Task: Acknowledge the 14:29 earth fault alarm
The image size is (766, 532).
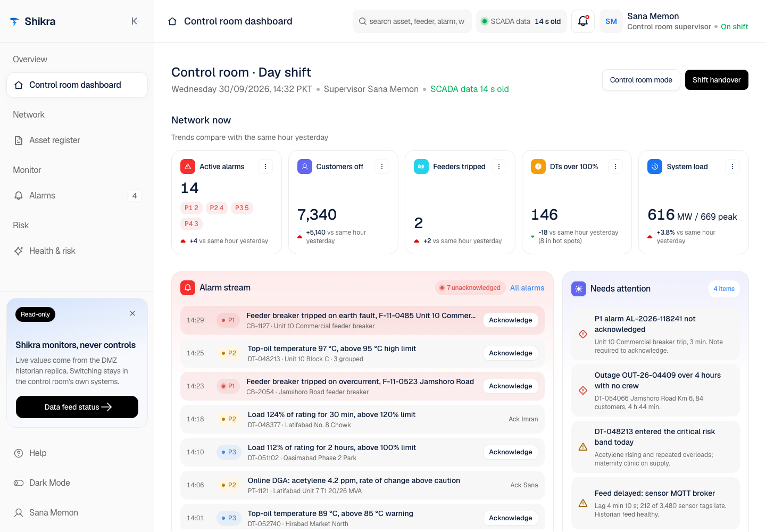Action: click(511, 320)
